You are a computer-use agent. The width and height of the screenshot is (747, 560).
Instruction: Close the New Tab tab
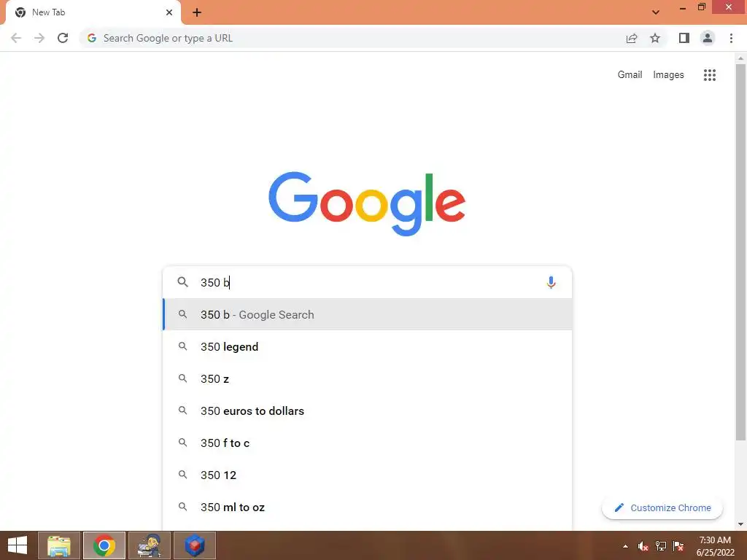(169, 12)
